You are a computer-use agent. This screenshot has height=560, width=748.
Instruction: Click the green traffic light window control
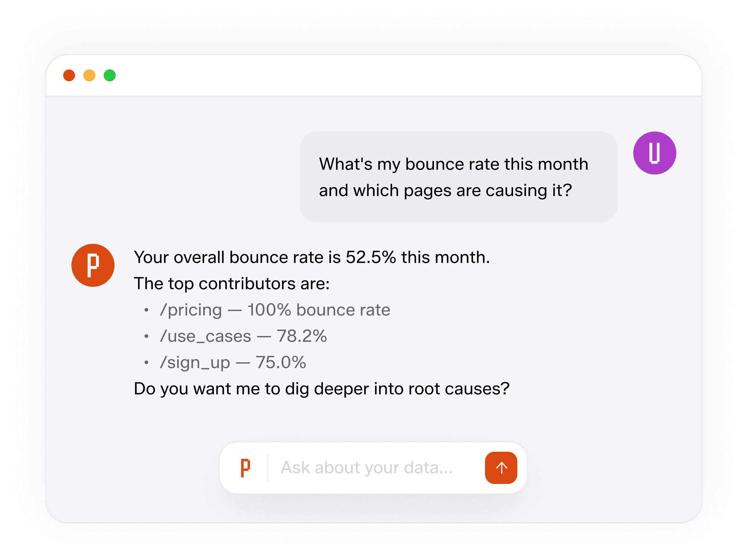click(109, 76)
